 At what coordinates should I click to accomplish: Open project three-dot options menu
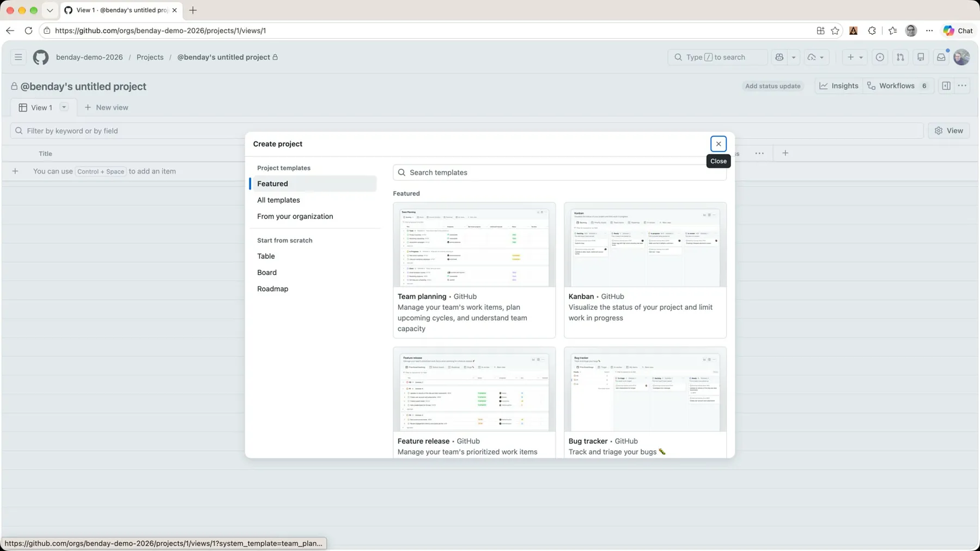coord(963,86)
